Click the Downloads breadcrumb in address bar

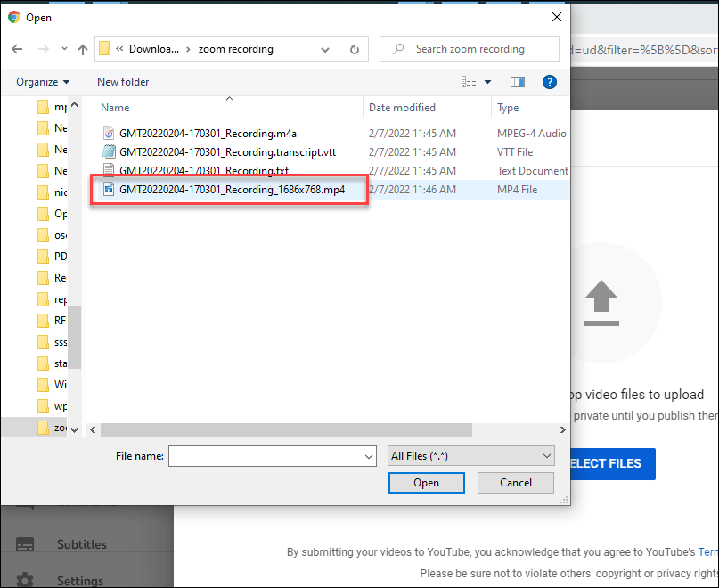[x=154, y=49]
